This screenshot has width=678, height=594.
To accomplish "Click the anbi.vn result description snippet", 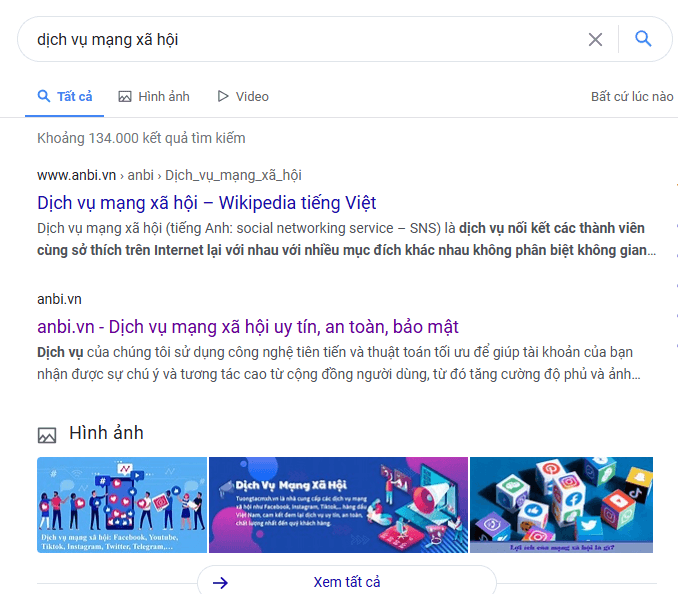I will [x=339, y=363].
